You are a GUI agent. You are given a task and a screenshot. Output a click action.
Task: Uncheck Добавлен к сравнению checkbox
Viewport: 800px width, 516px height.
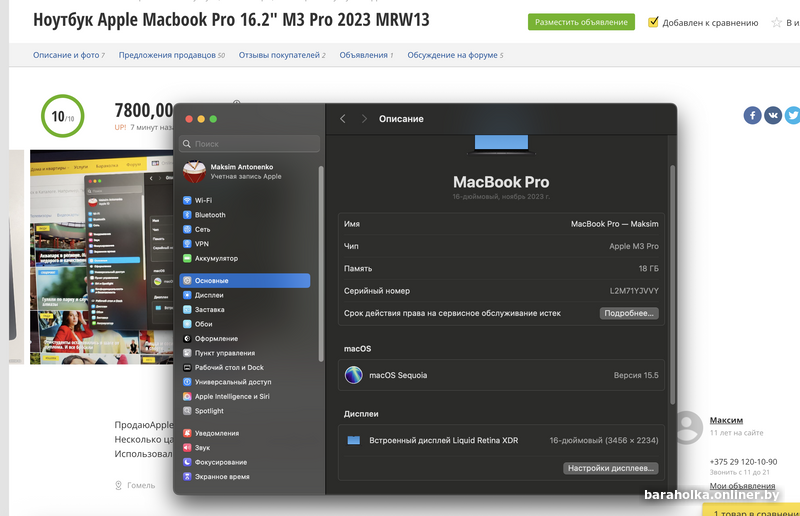653,22
